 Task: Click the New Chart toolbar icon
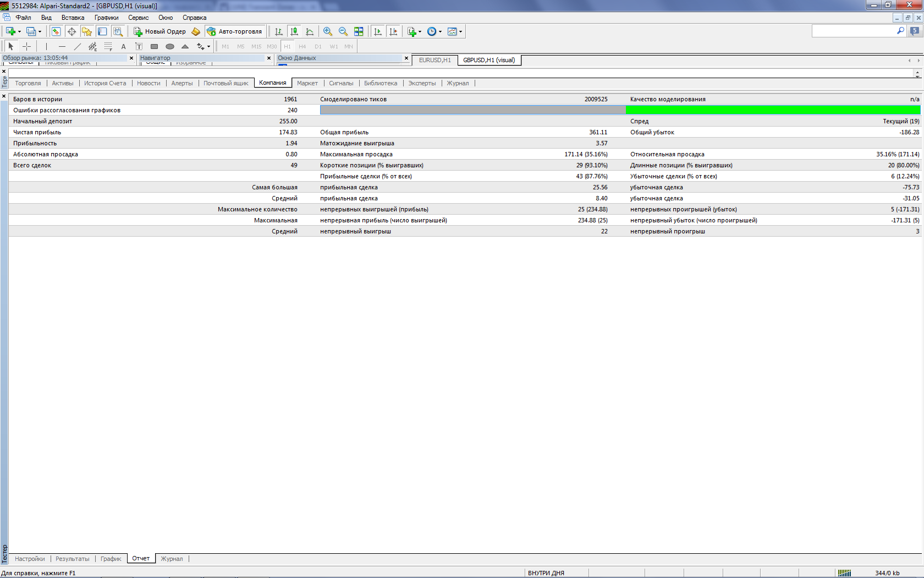click(10, 31)
